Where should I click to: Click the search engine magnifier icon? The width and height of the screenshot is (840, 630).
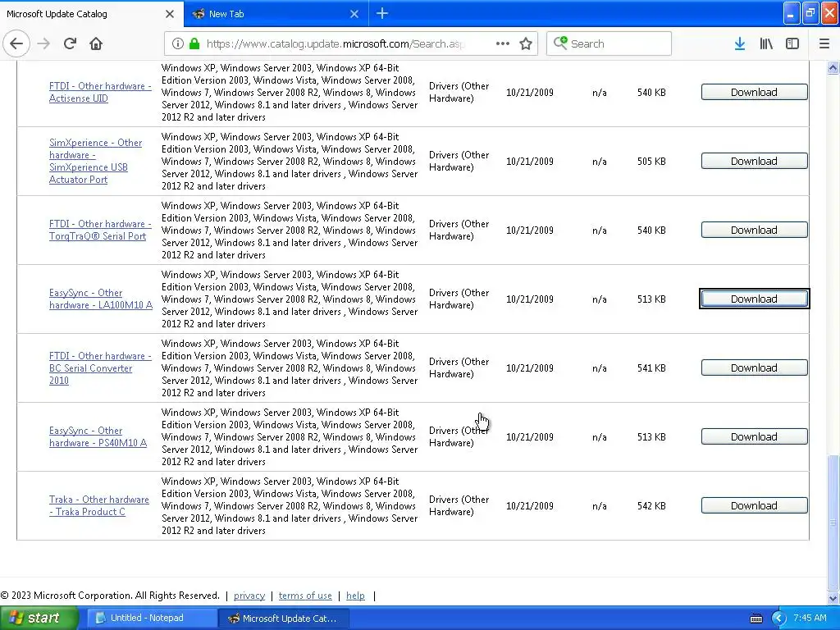[x=560, y=43]
